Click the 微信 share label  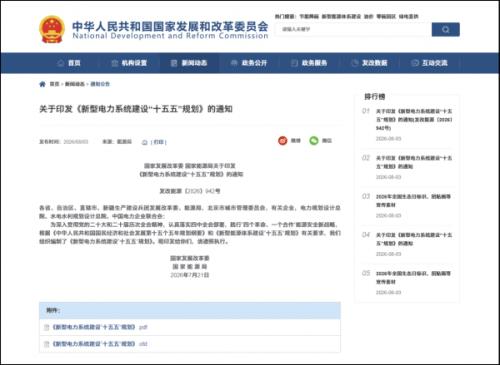(327, 141)
